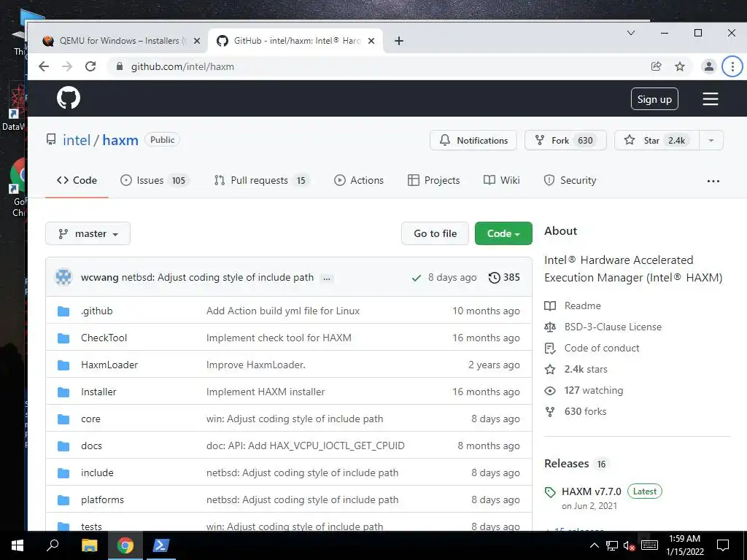
Task: Open the Projects tab
Action: [434, 181]
